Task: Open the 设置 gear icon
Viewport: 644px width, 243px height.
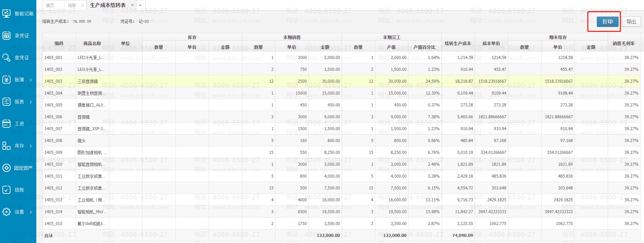Action: pos(6,212)
